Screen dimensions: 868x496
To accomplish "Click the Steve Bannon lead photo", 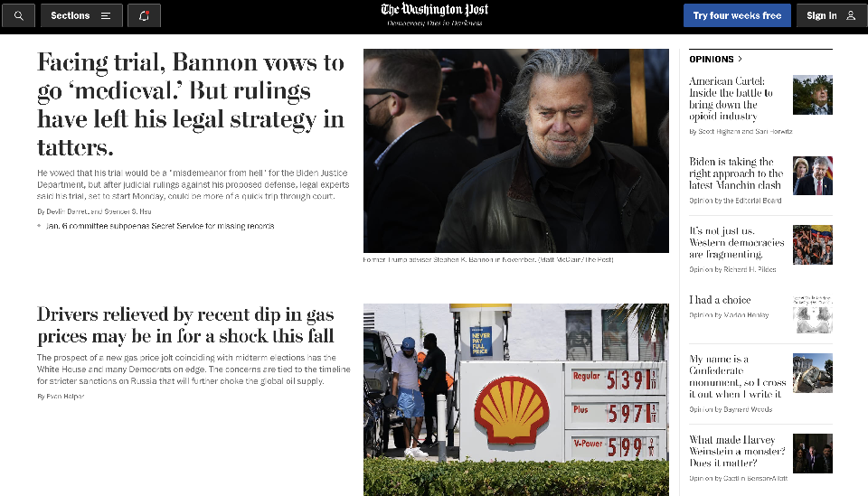I will coord(516,150).
